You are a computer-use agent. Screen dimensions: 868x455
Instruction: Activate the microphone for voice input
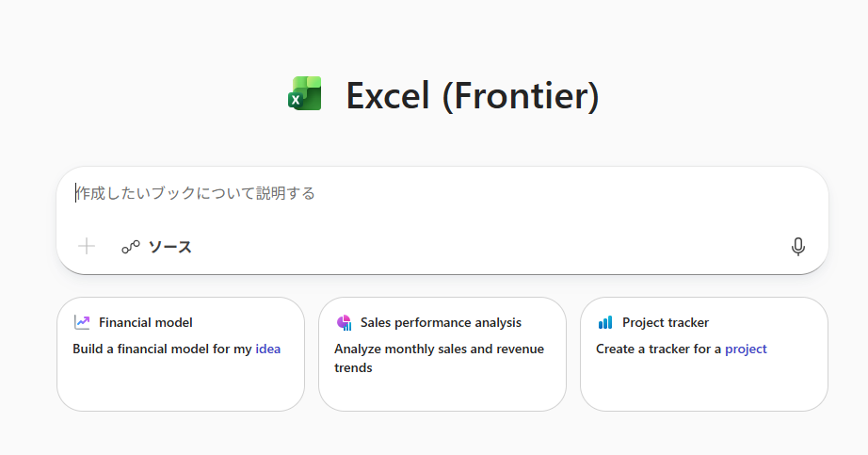[x=798, y=247]
